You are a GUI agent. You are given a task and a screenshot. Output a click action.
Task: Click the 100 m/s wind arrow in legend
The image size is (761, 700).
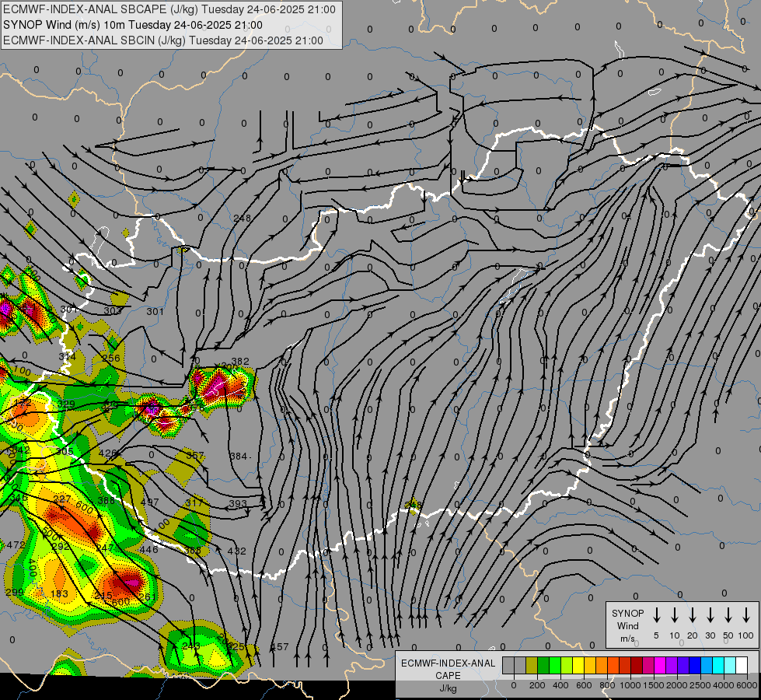(x=746, y=615)
